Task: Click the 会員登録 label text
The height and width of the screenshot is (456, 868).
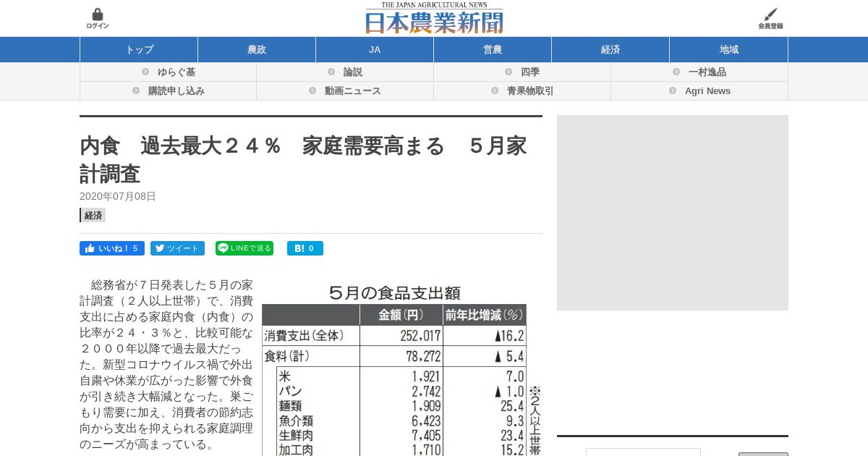Action: click(x=771, y=26)
